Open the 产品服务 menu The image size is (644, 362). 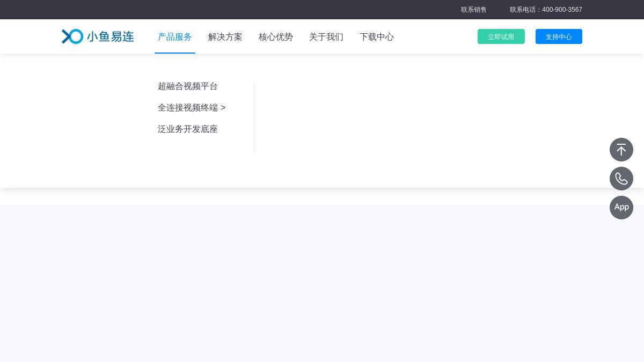point(175,37)
